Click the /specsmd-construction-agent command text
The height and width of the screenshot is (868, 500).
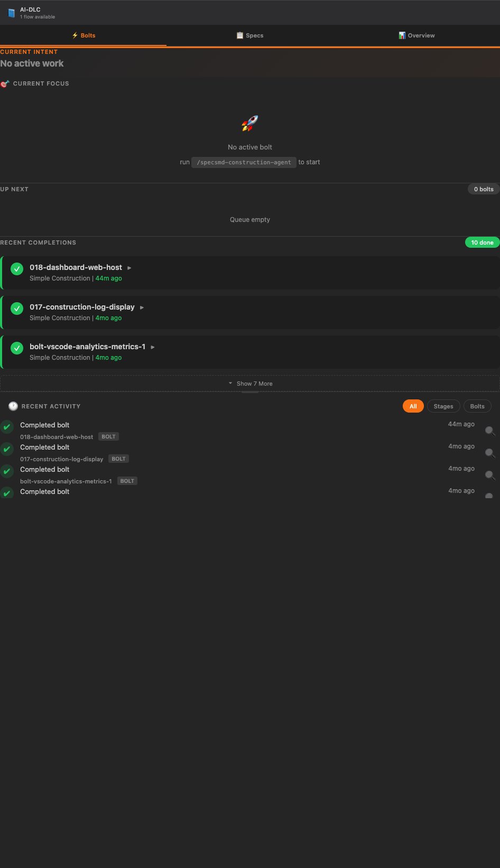[x=244, y=162]
